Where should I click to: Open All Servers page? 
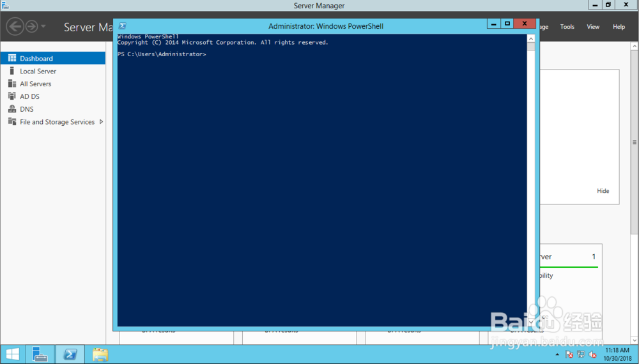pyautogui.click(x=35, y=84)
